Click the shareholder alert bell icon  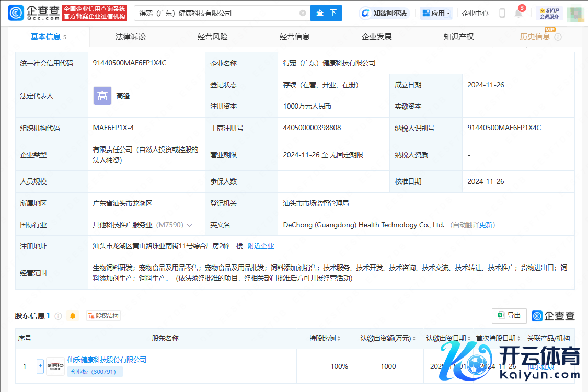[x=73, y=316]
